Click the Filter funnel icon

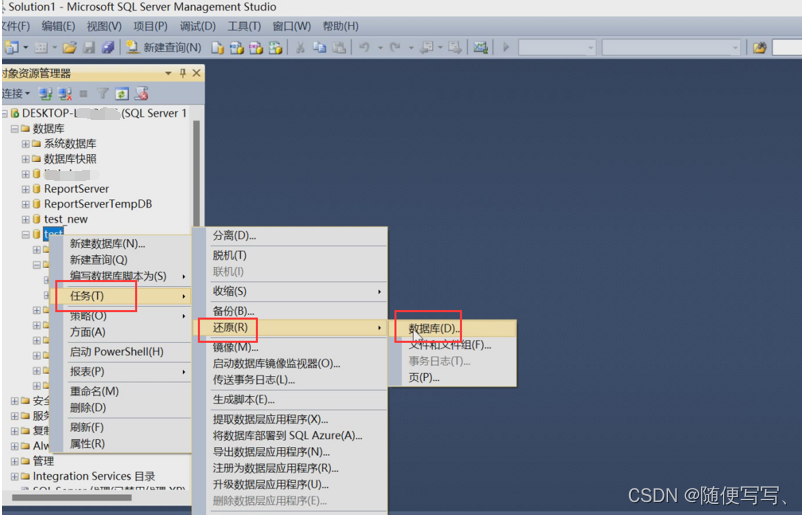(x=103, y=94)
